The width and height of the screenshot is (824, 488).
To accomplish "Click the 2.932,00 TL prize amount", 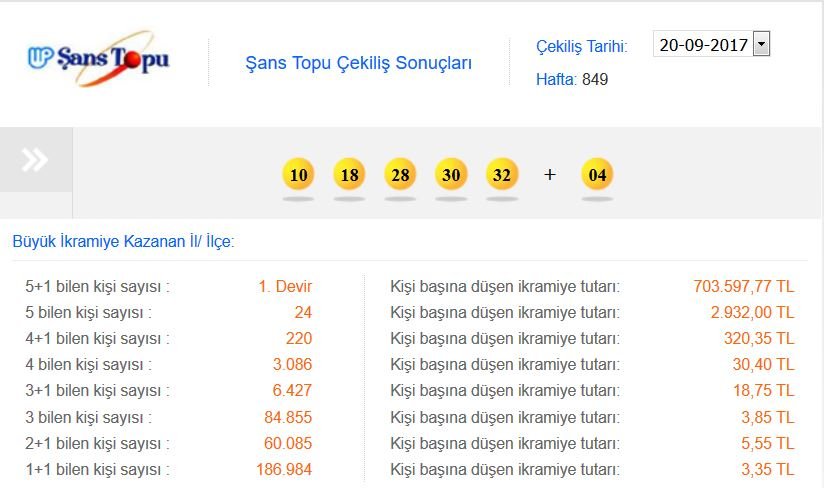I will pyautogui.click(x=752, y=313).
